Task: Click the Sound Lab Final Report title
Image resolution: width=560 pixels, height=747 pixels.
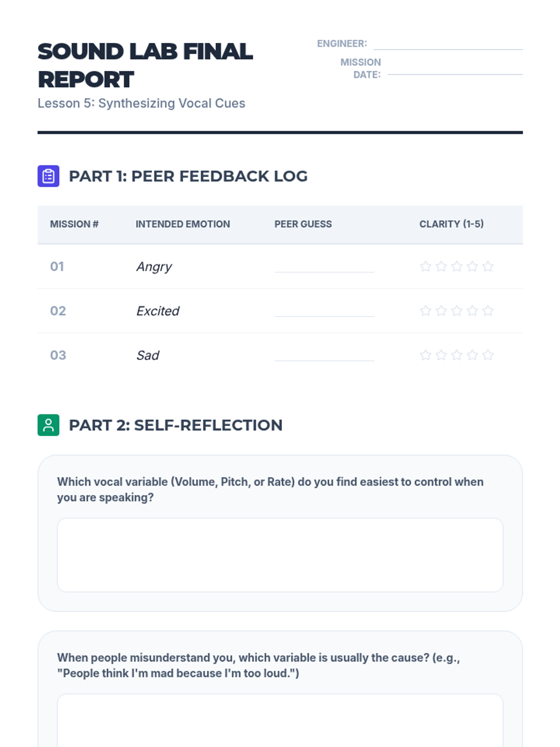Action: click(x=145, y=65)
